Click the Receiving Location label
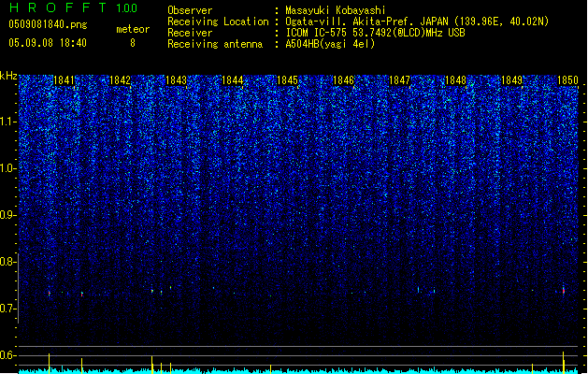This screenshot has height=374, width=588. [218, 22]
